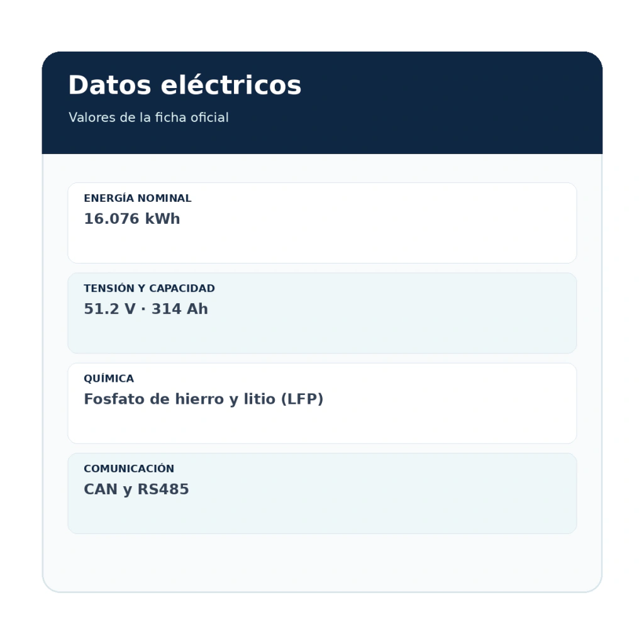644x644 pixels.
Task: Select the CAN y RS485 value
Action: tap(136, 489)
